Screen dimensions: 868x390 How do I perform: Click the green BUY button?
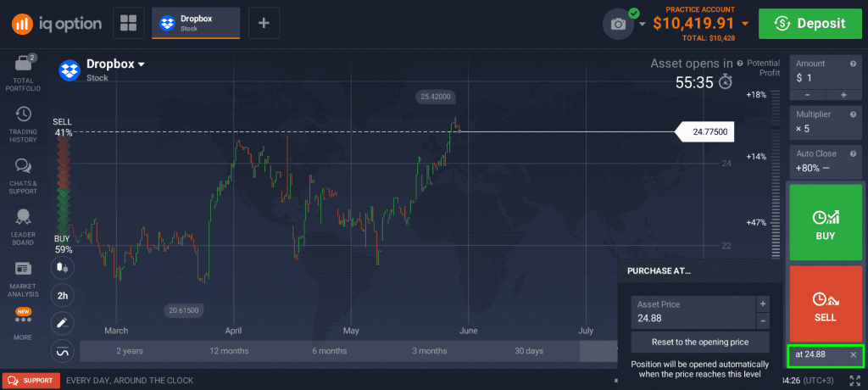pos(826,223)
